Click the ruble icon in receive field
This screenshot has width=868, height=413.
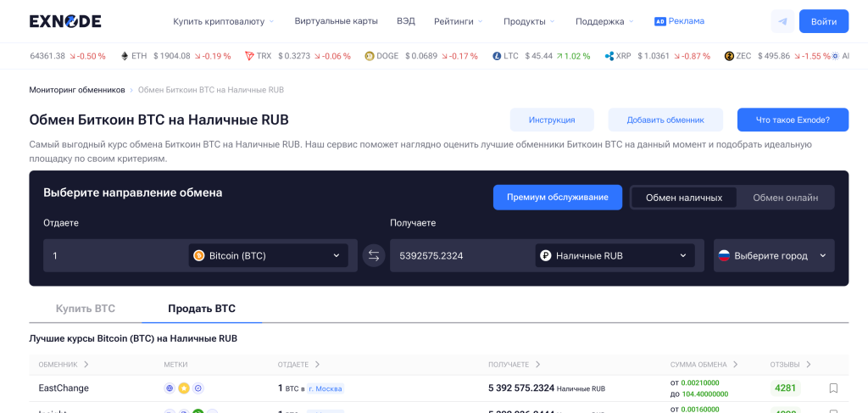point(545,256)
